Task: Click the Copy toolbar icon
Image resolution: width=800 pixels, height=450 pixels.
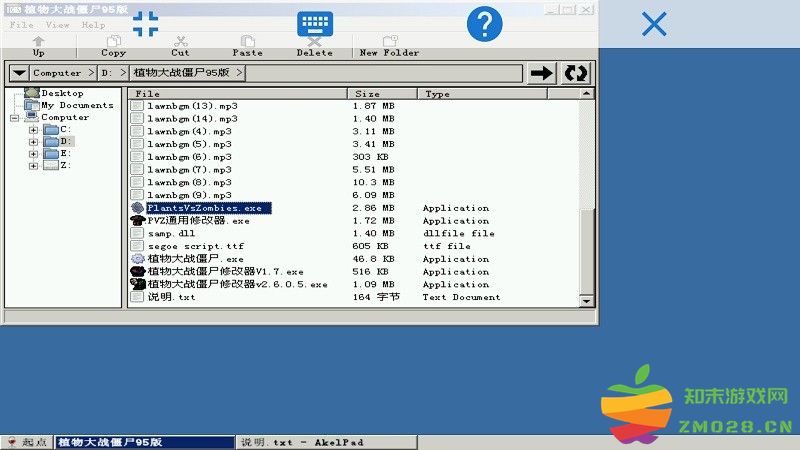Action: click(113, 44)
